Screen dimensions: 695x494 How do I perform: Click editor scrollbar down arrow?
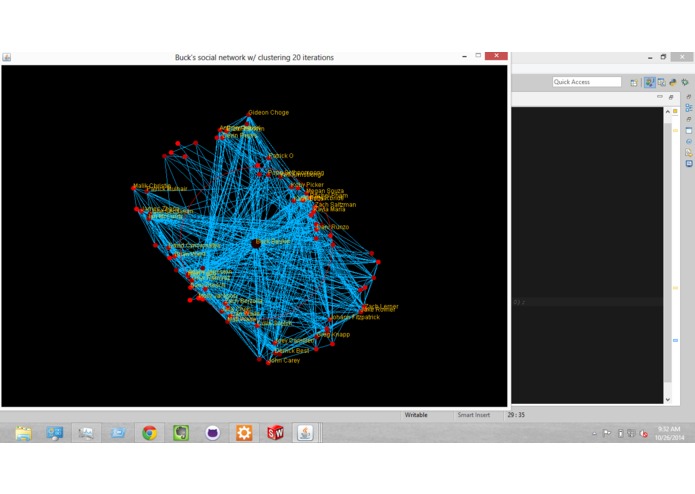point(668,399)
